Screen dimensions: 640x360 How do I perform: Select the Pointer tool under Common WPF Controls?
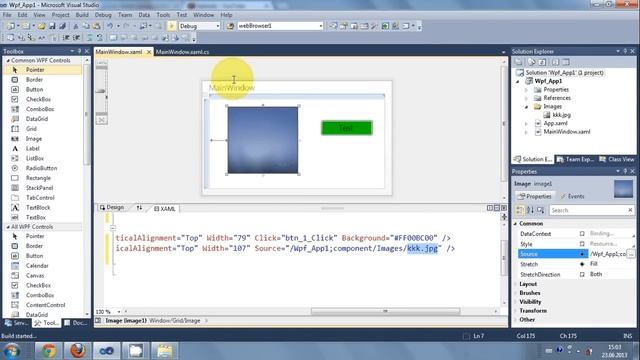click(35, 70)
